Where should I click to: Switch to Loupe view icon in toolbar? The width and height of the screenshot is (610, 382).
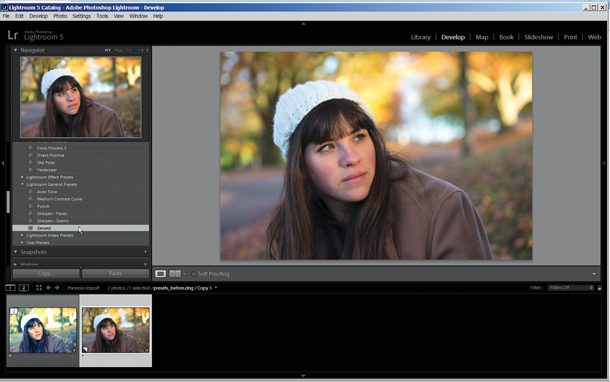(x=160, y=274)
